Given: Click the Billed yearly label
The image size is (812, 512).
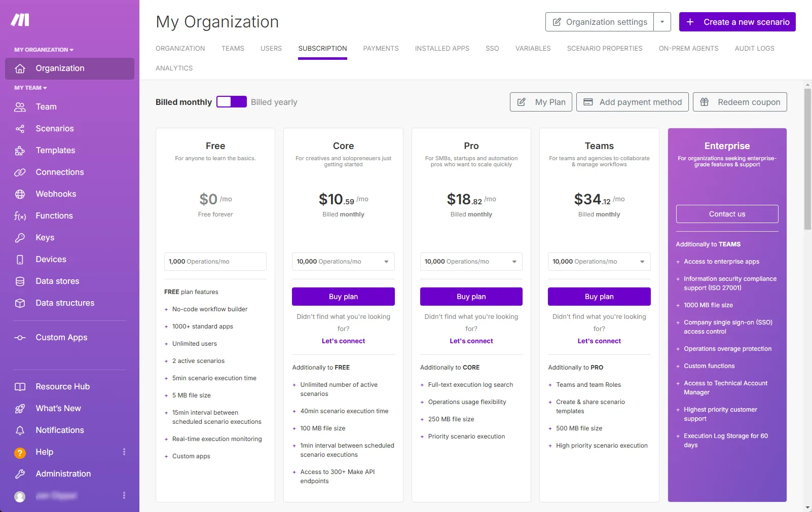Looking at the screenshot, I should coord(274,102).
